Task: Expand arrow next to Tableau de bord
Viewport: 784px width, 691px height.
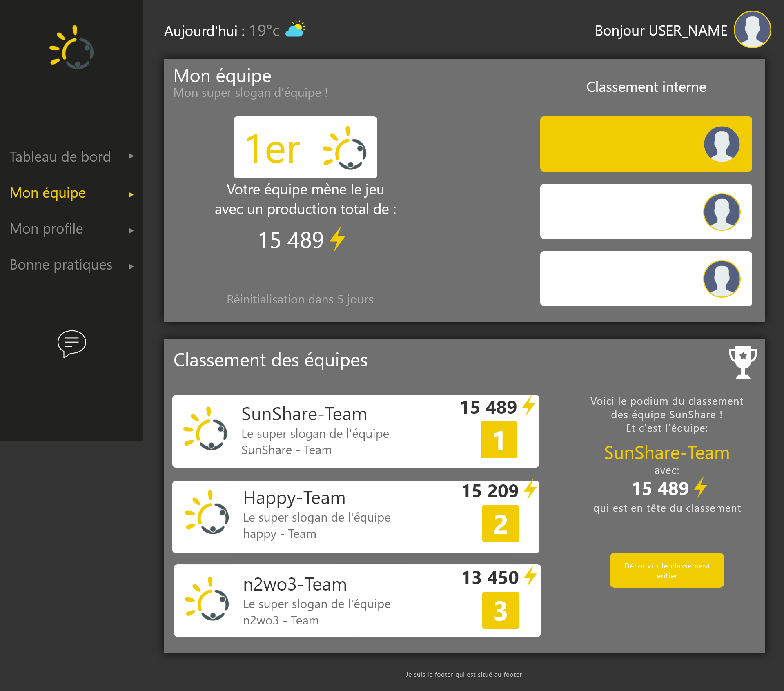Action: (131, 156)
